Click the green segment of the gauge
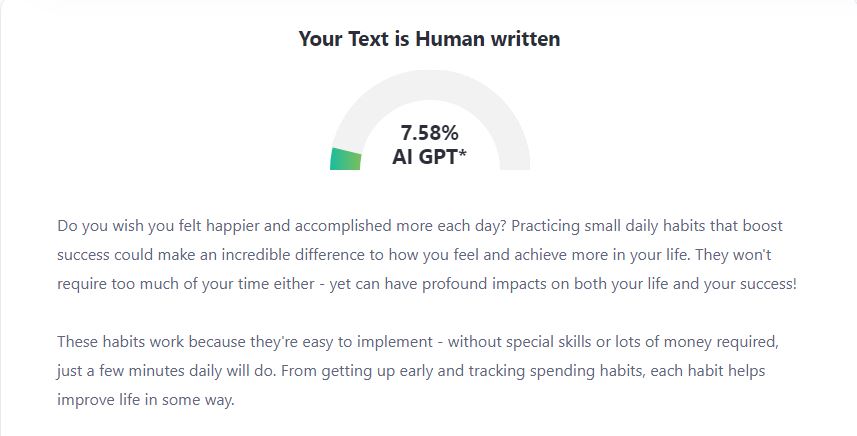The height and width of the screenshot is (436, 857). (x=346, y=159)
